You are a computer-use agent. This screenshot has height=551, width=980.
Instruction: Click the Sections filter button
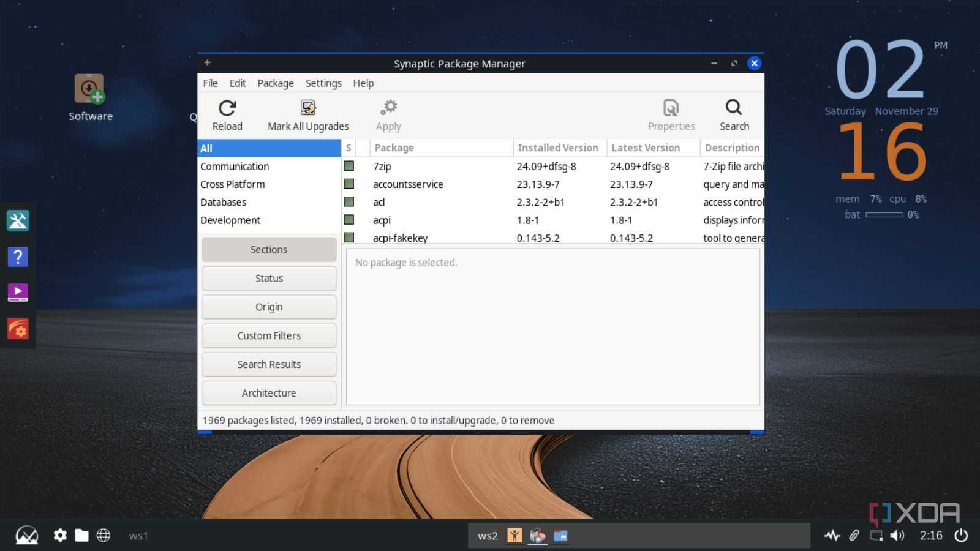(269, 250)
